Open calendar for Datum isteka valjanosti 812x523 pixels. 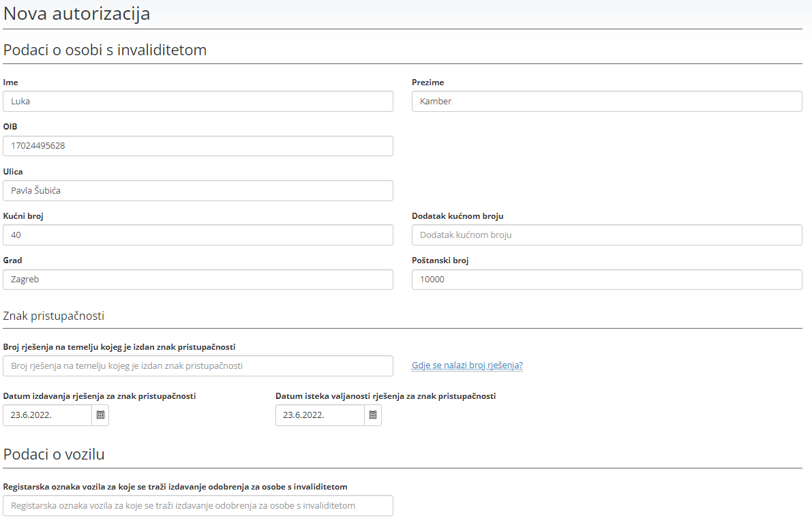tap(373, 415)
